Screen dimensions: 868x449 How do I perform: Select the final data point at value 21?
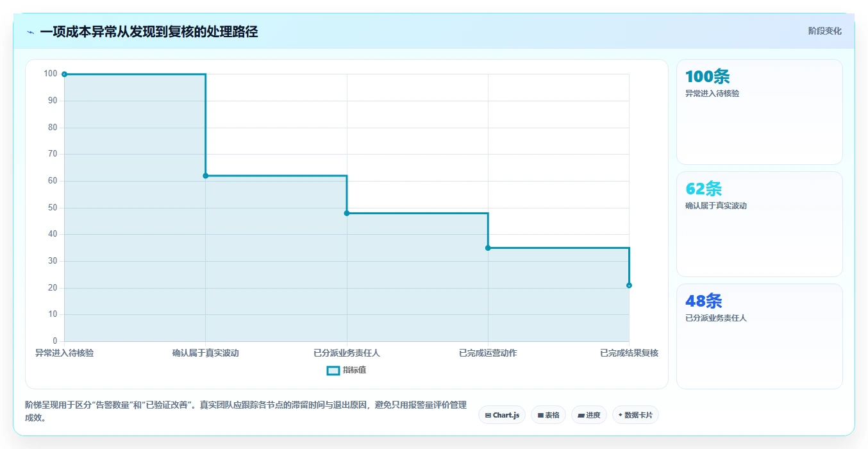[629, 285]
